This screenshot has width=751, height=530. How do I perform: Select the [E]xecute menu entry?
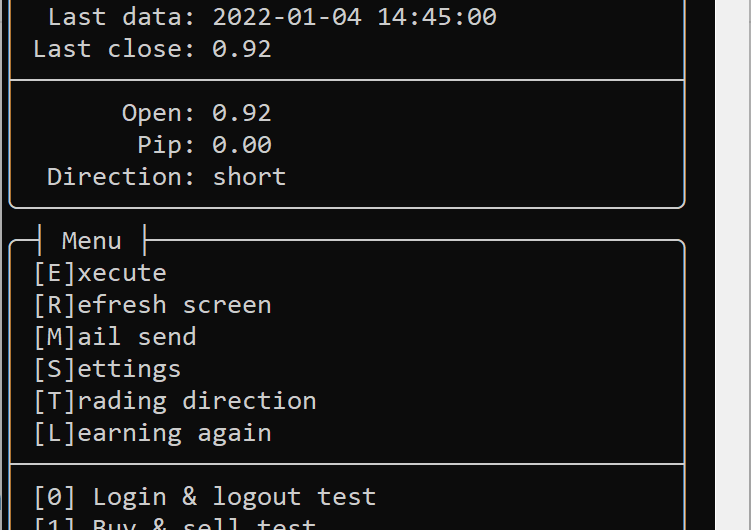point(100,273)
